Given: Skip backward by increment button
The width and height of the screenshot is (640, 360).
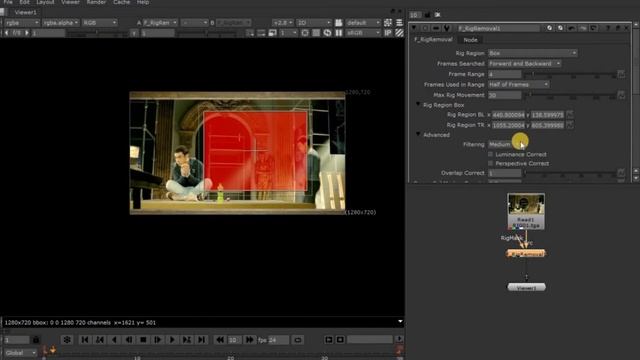Looking at the screenshot, I should (x=220, y=340).
